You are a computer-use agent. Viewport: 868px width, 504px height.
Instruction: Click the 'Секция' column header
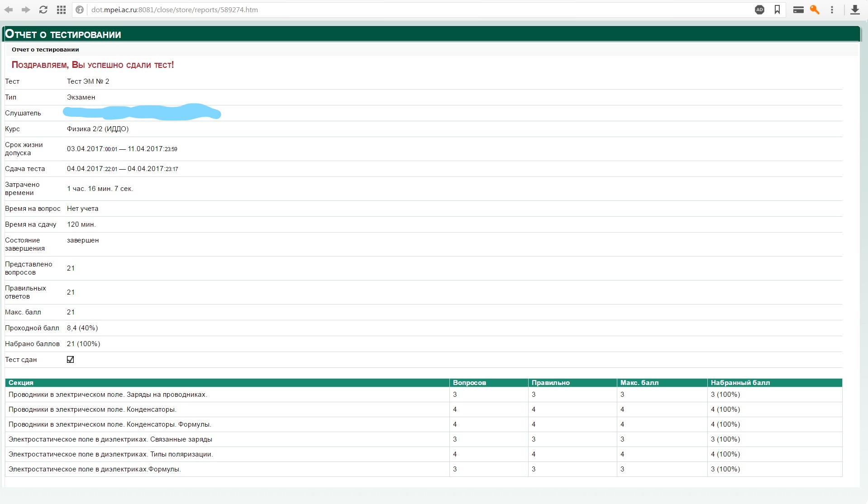click(x=21, y=383)
